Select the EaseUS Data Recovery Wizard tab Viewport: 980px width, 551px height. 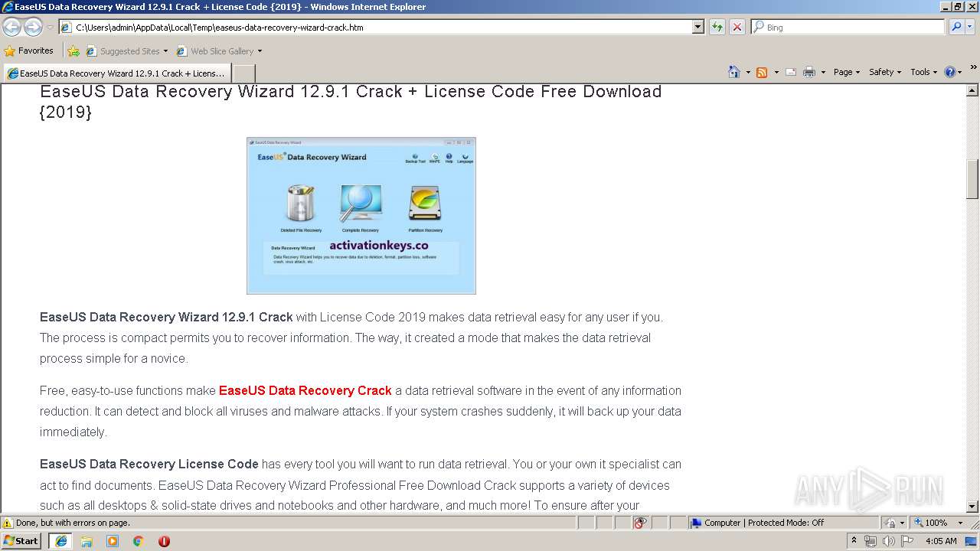tap(116, 73)
